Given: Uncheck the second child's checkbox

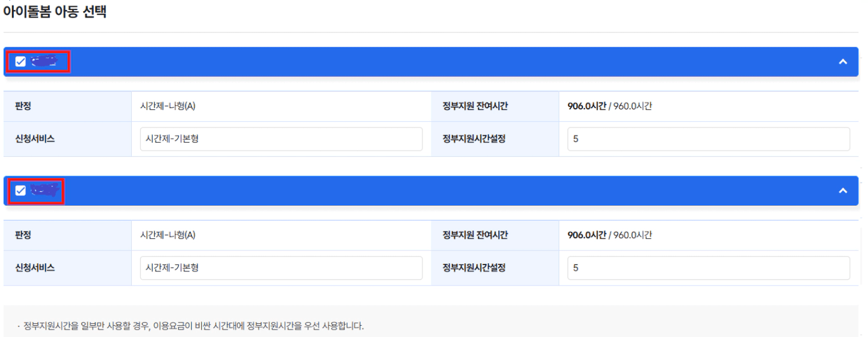Looking at the screenshot, I should 21,191.
